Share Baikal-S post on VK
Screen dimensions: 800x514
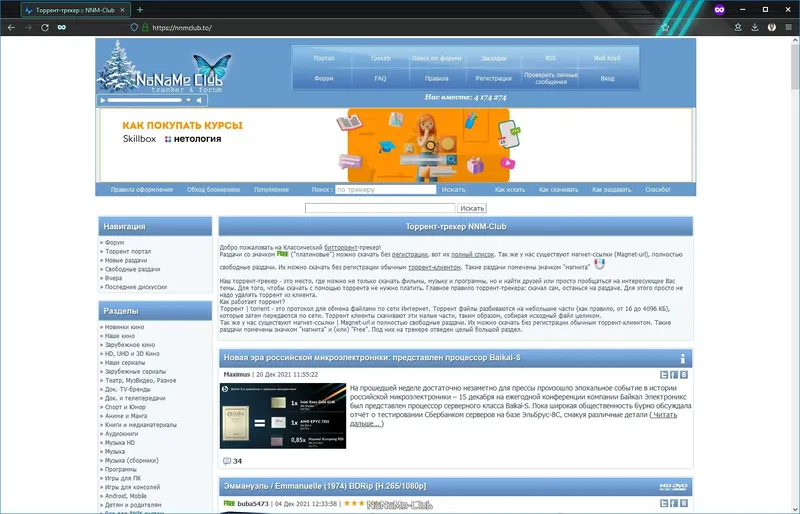pos(684,375)
